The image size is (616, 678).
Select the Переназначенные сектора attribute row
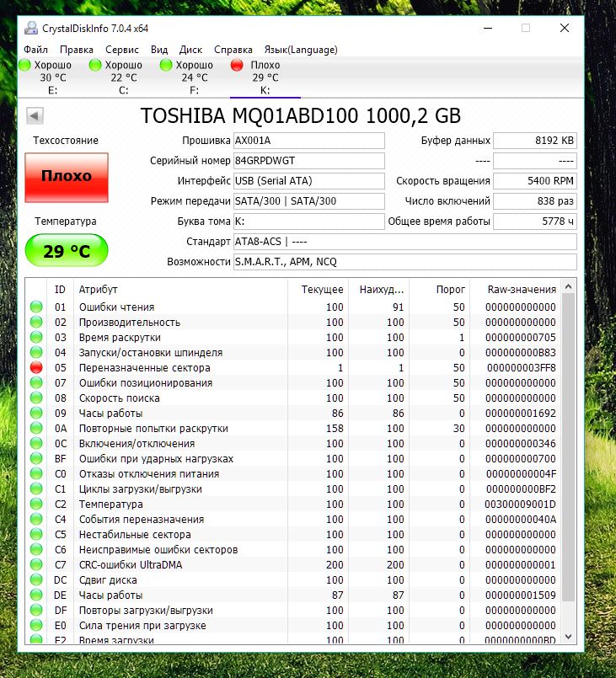[294, 367]
